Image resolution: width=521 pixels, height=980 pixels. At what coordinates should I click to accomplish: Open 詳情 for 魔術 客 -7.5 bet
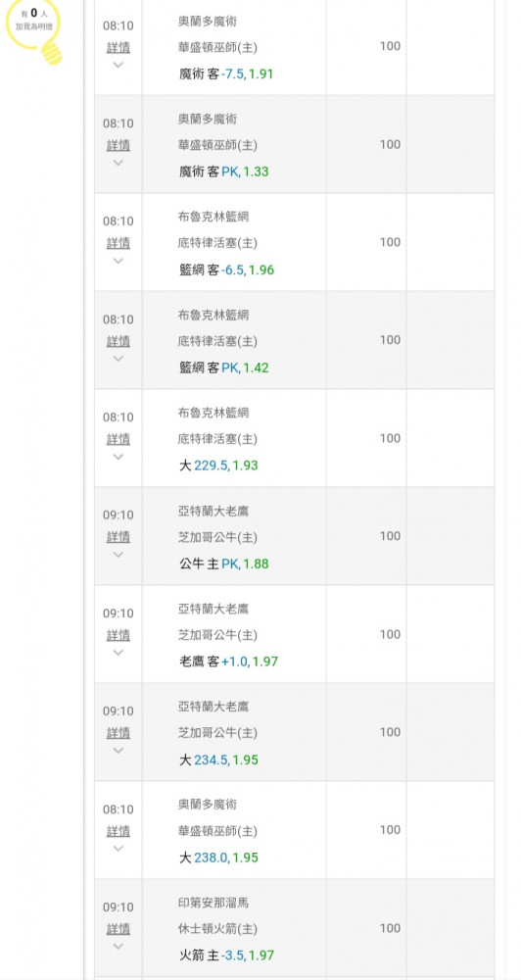tap(118, 47)
